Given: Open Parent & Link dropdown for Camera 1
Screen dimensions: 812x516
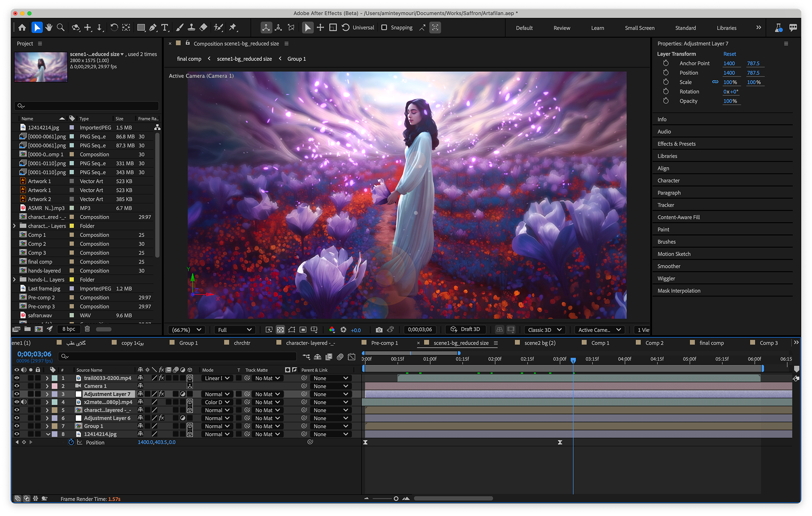Looking at the screenshot, I should point(331,386).
